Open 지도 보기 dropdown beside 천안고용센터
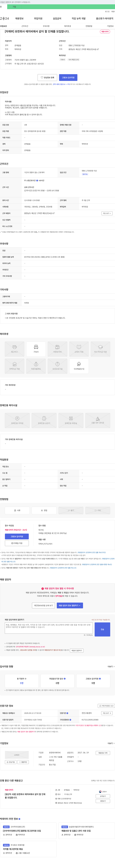 [x=107, y=713]
